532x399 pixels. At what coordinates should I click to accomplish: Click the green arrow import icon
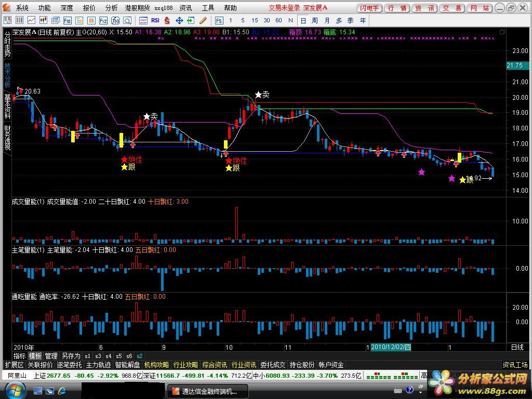(191, 20)
